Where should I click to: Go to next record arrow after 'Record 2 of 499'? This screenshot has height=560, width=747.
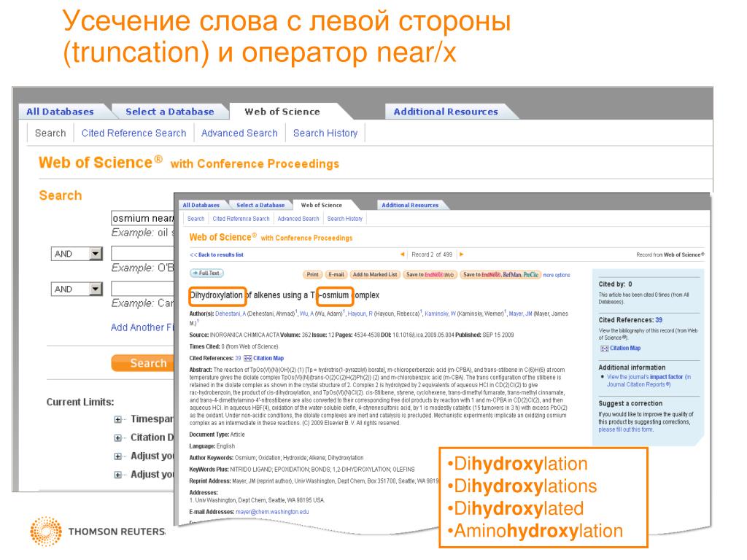461,254
